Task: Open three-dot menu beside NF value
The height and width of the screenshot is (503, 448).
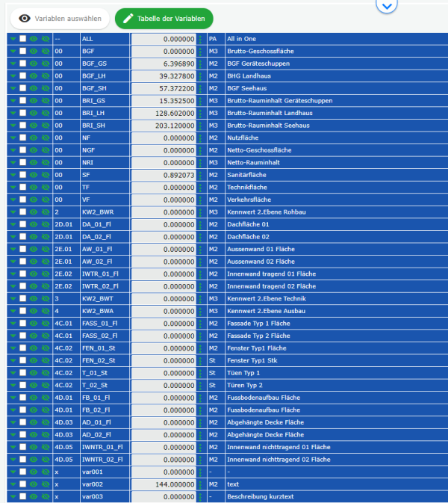Action: coord(201,138)
